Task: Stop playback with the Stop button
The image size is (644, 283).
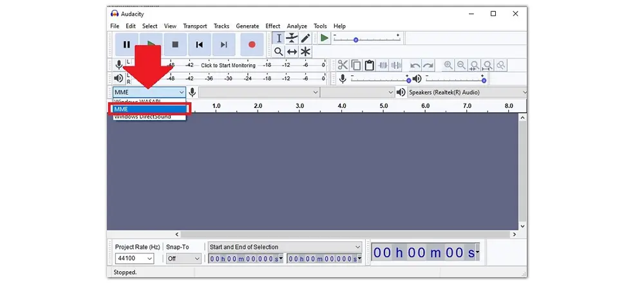Action: pos(175,44)
